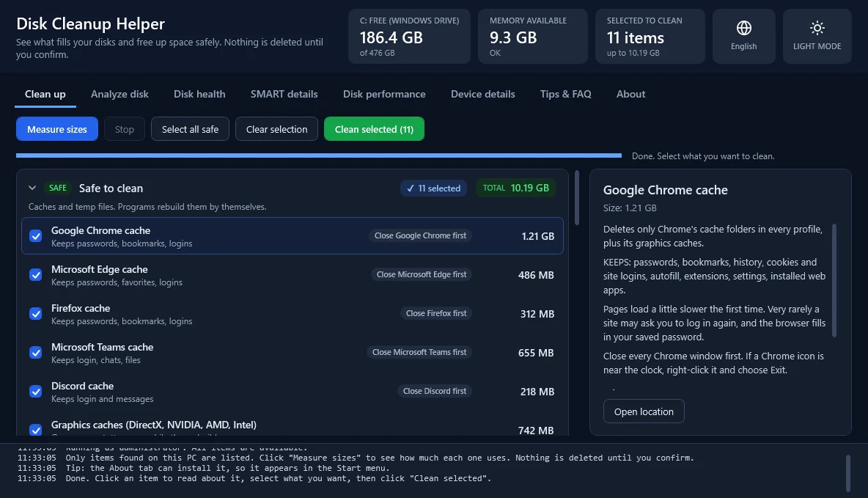Start cleaning with Clean selected (11)
Screen dimensions: 868x498
click(374, 129)
